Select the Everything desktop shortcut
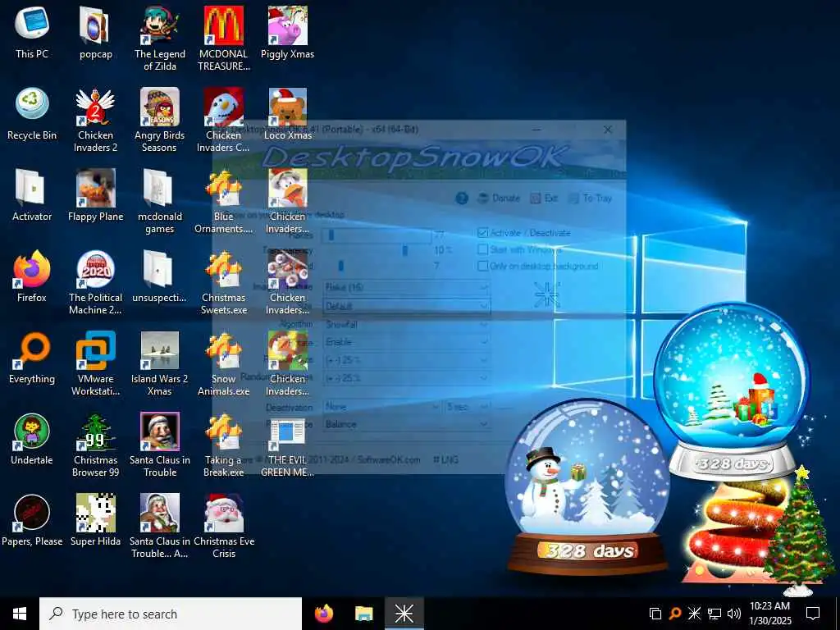The width and height of the screenshot is (840, 630). click(32, 358)
